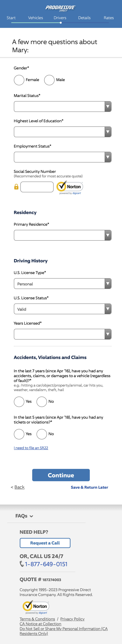This screenshot has width=122, height=644.
Task: Click the lock icon beside Social Security Number
Action: [x=16, y=187]
